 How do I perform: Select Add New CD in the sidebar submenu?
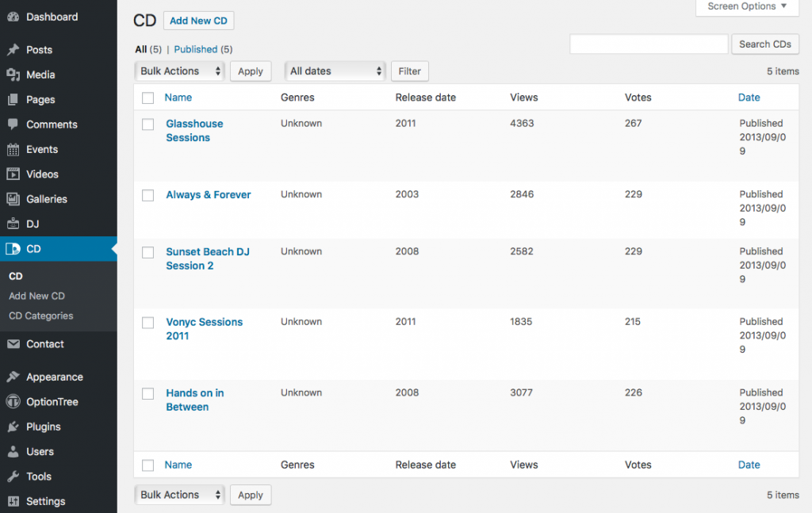[36, 296]
